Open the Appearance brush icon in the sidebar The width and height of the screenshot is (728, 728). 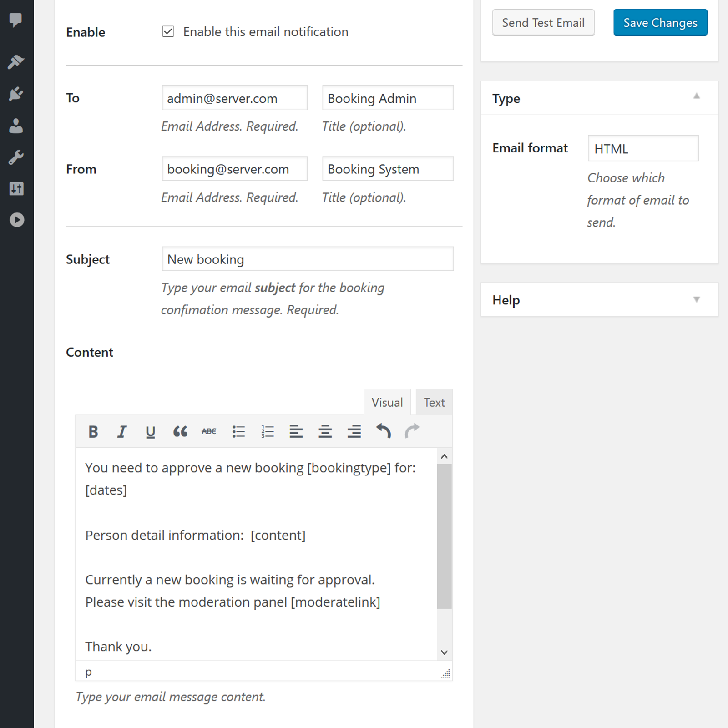tap(16, 62)
